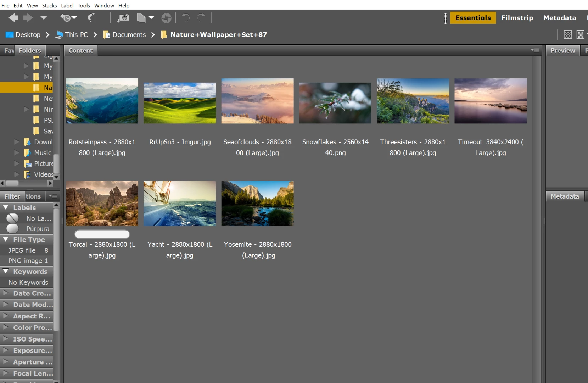This screenshot has width=588, height=383.
Task: Expand the Videos folder tree arrow
Action: coord(16,174)
